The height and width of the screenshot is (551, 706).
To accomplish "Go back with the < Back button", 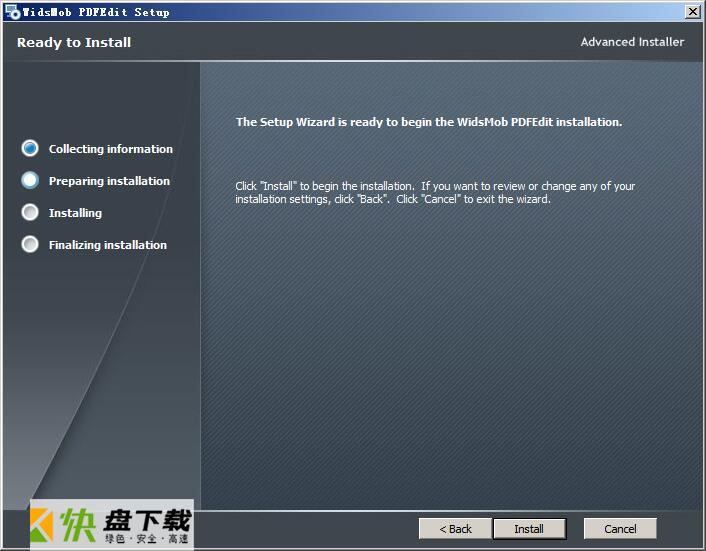I will (455, 528).
